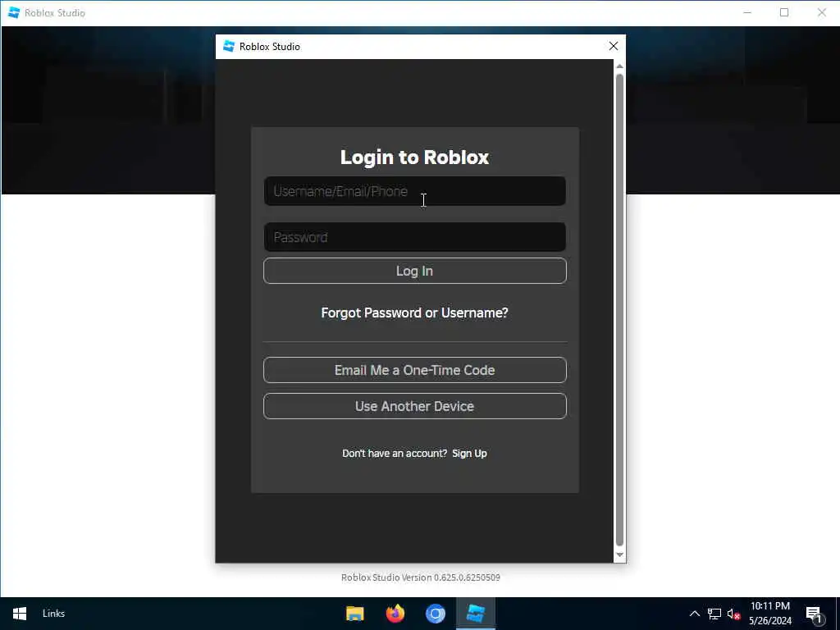Maximize the main Roblox Studio window

coord(784,12)
